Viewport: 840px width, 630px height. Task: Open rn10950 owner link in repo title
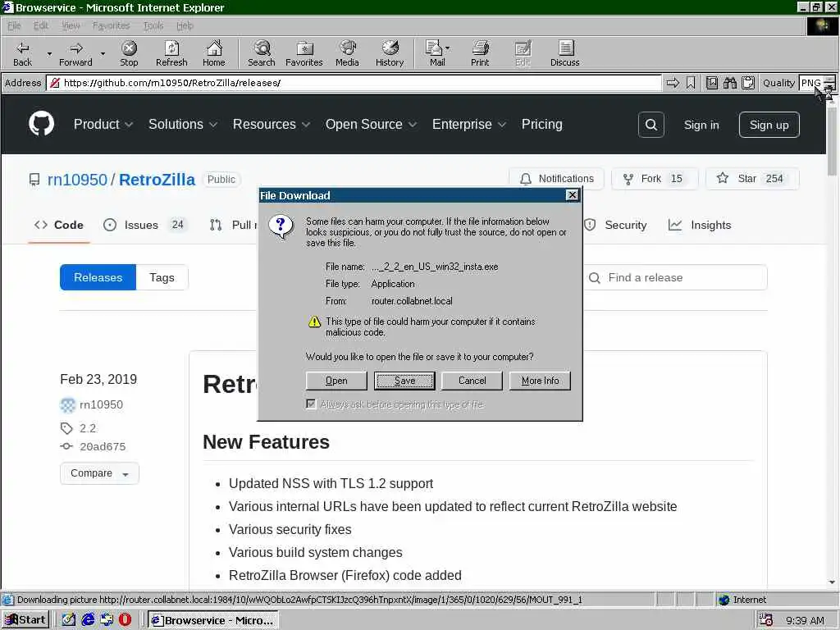coord(77,180)
